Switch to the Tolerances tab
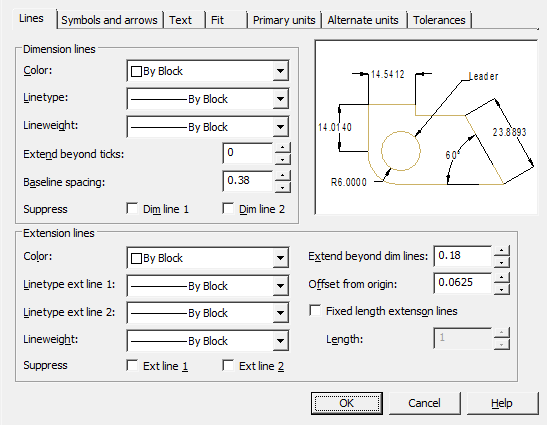The image size is (547, 425). (x=439, y=20)
